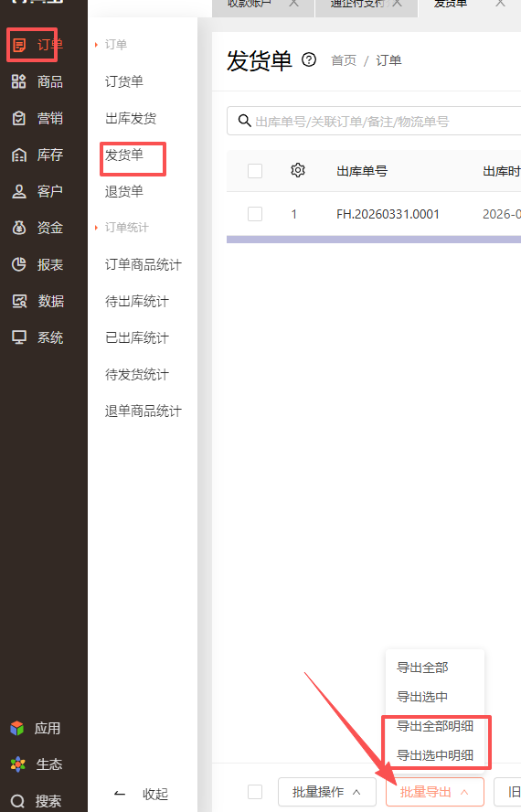This screenshot has width=521, height=812.
Task: Click the 库存 warehouse icon
Action: tap(18, 155)
